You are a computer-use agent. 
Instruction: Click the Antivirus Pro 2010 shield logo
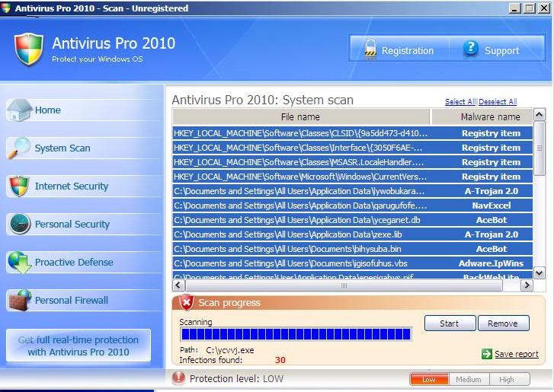point(29,49)
